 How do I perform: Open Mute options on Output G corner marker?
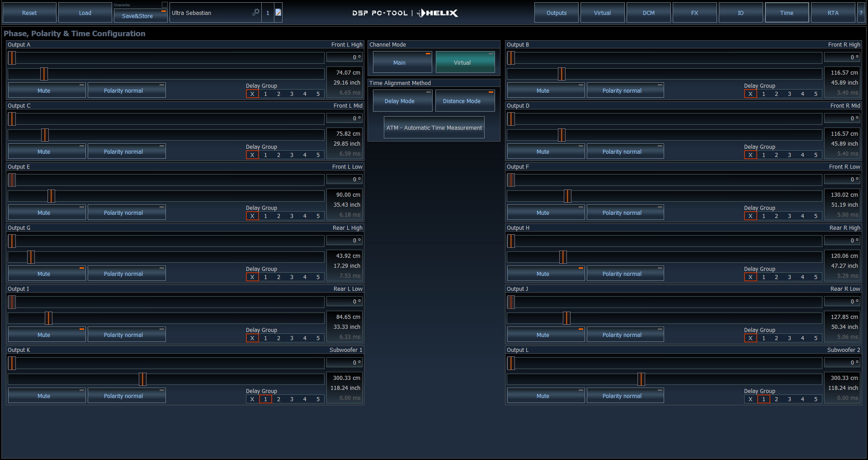[x=82, y=268]
